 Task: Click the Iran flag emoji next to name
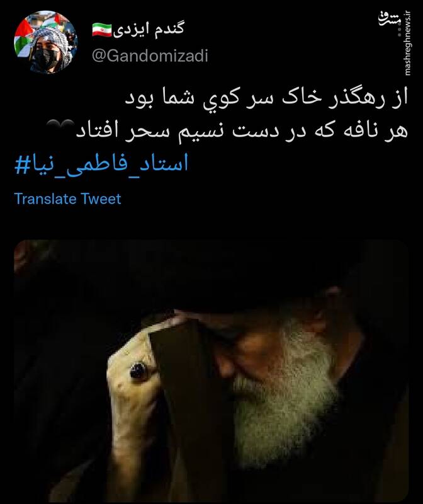click(102, 30)
